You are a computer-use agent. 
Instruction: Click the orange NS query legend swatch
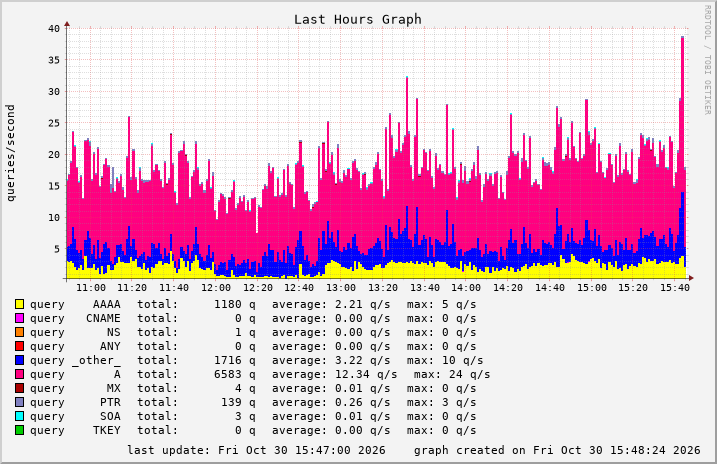coord(19,332)
